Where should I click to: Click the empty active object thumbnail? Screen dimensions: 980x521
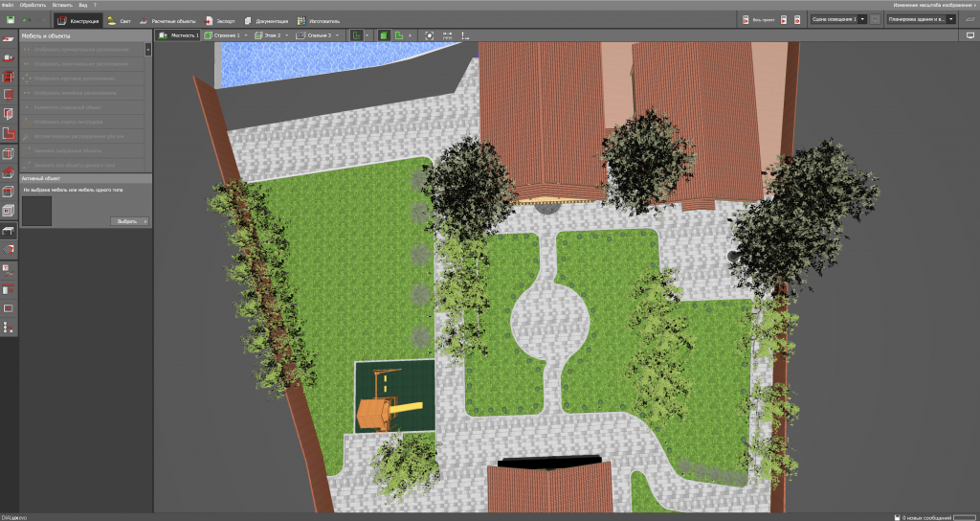[36, 212]
